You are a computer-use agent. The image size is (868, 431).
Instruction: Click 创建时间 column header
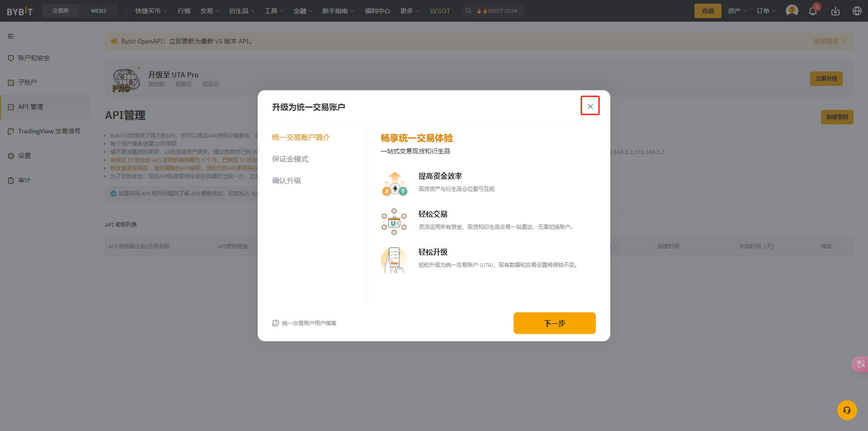click(668, 246)
